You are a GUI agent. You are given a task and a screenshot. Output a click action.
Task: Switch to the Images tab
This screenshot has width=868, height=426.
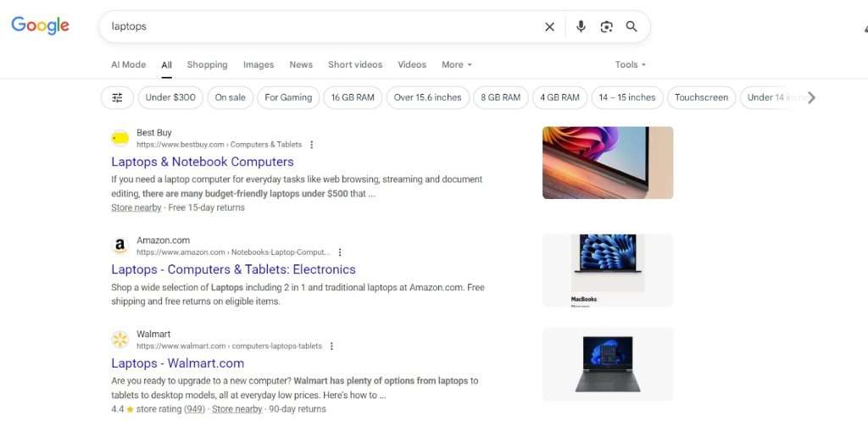[x=259, y=64]
